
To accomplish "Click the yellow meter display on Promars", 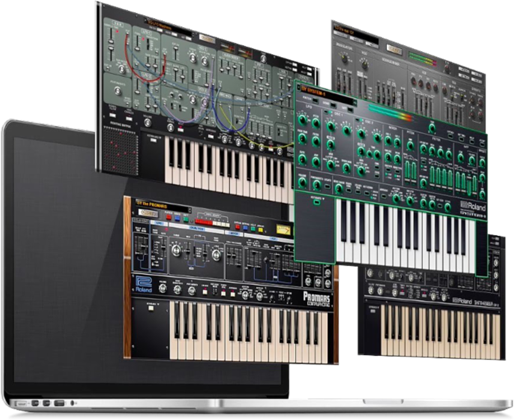I will (283, 230).
